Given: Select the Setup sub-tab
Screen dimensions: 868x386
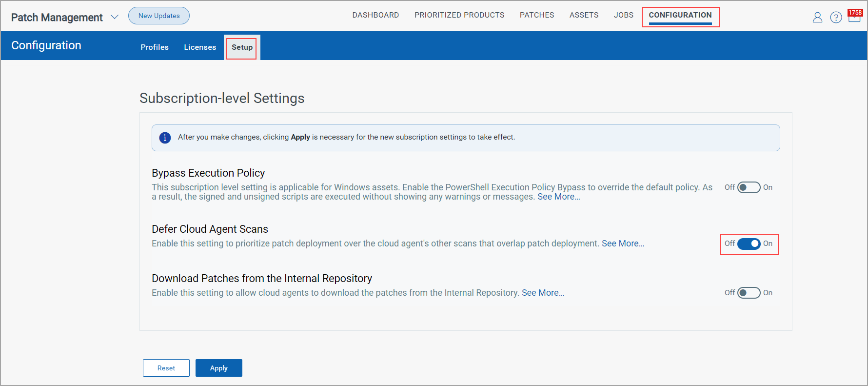Looking at the screenshot, I should [242, 47].
